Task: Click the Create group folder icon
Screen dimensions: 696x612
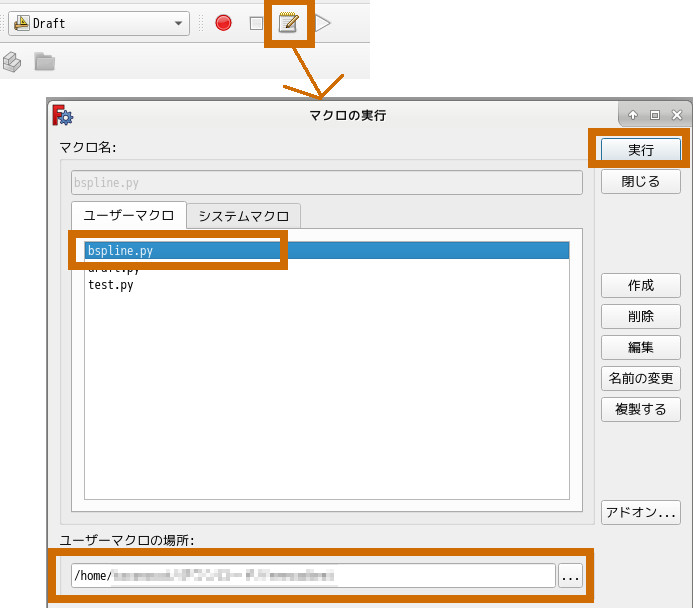Action: point(44,62)
